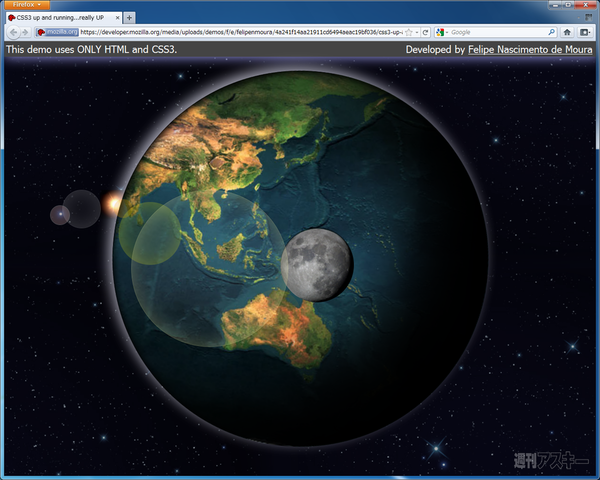The height and width of the screenshot is (480, 600).
Task: Open the URL history dropdown arrow
Action: pyautogui.click(x=417, y=33)
